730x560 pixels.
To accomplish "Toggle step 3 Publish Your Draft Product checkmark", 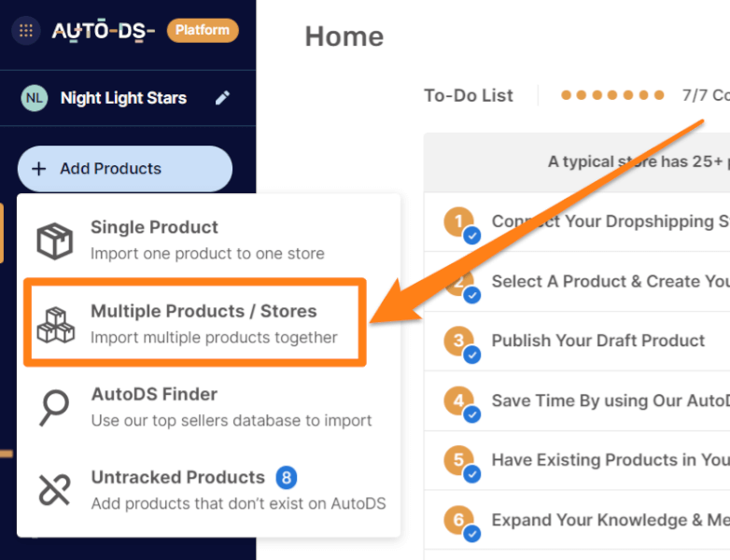I will coord(472,355).
